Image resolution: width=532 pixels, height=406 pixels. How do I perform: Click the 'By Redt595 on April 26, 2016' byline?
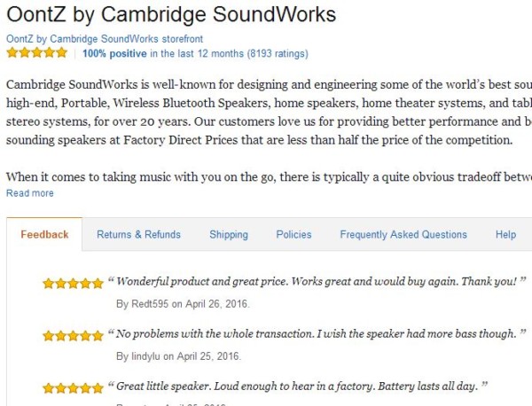[x=183, y=304]
